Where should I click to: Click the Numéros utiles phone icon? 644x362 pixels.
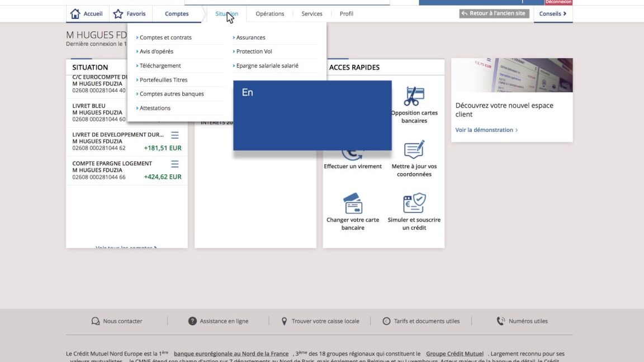tap(500, 321)
